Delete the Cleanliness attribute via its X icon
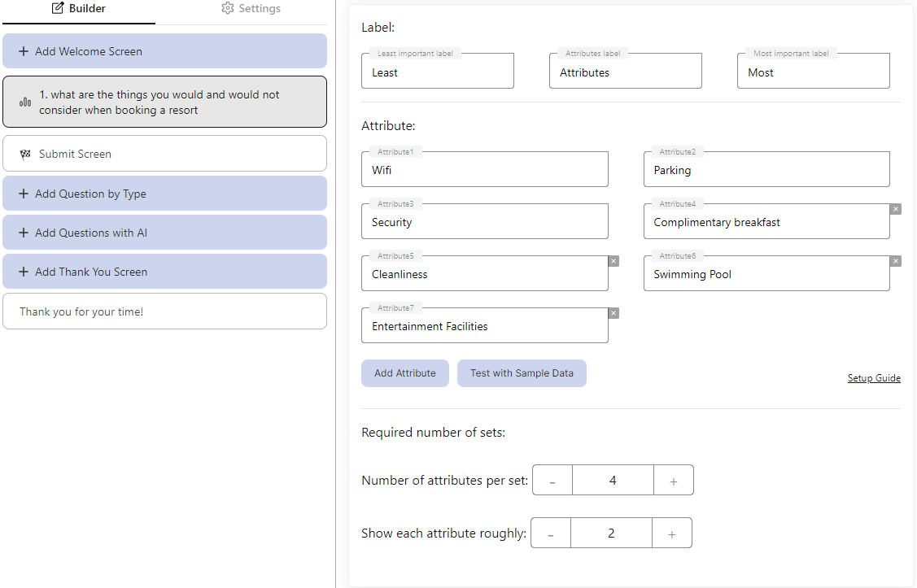Viewport: 917px width, 588px height. tap(614, 261)
